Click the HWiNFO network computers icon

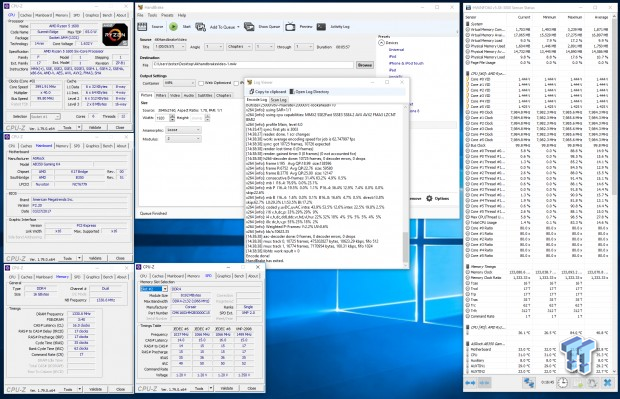(529, 383)
